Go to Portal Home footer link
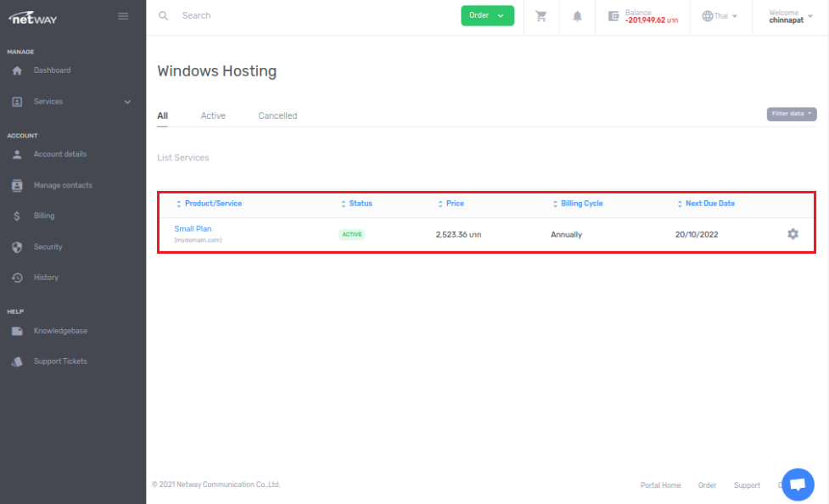The image size is (829, 504). (x=660, y=485)
